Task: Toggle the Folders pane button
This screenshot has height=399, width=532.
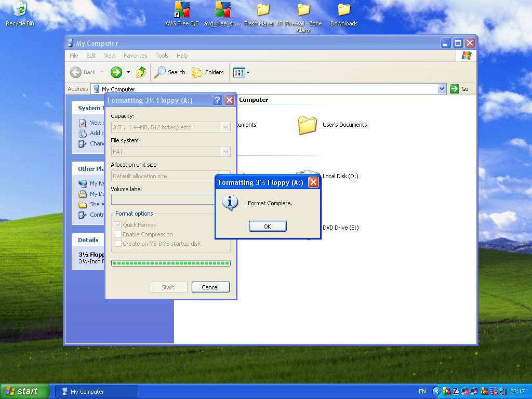Action: coord(208,72)
